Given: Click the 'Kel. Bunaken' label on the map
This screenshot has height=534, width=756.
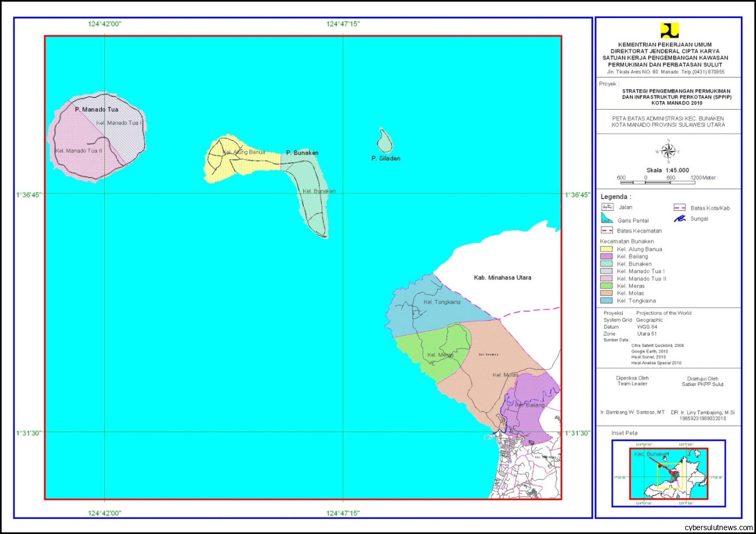Looking at the screenshot, I should [x=319, y=191].
